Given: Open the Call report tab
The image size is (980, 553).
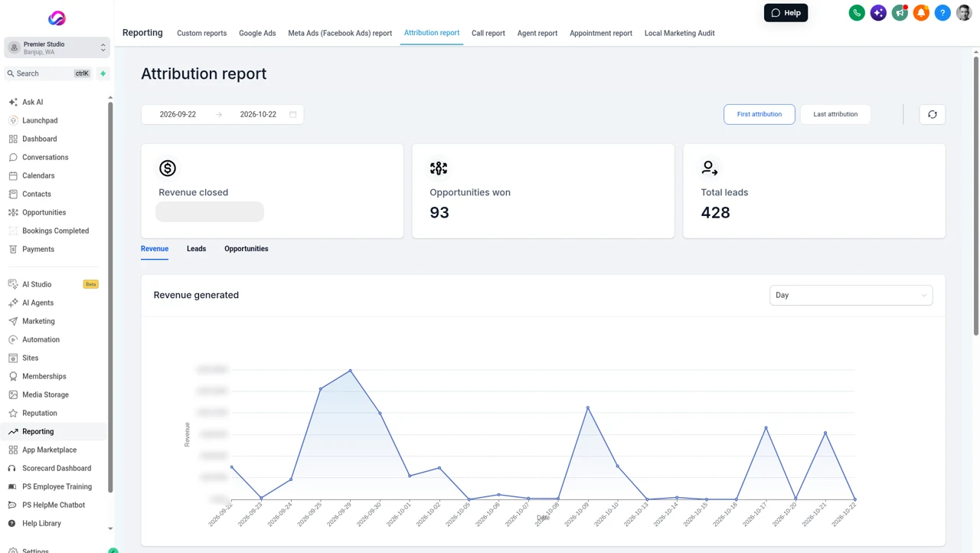Looking at the screenshot, I should pos(488,34).
